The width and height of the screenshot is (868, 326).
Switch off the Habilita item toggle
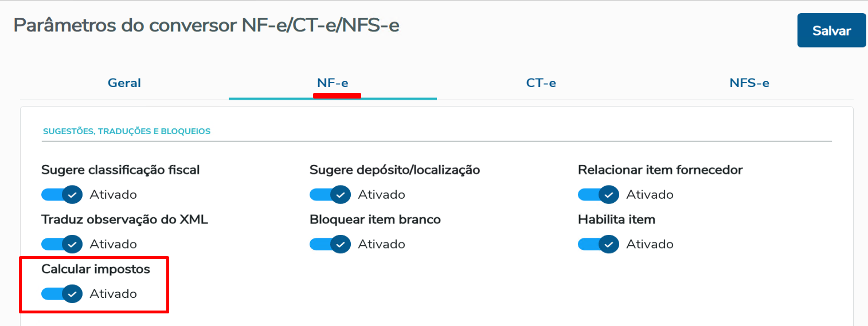[599, 244]
